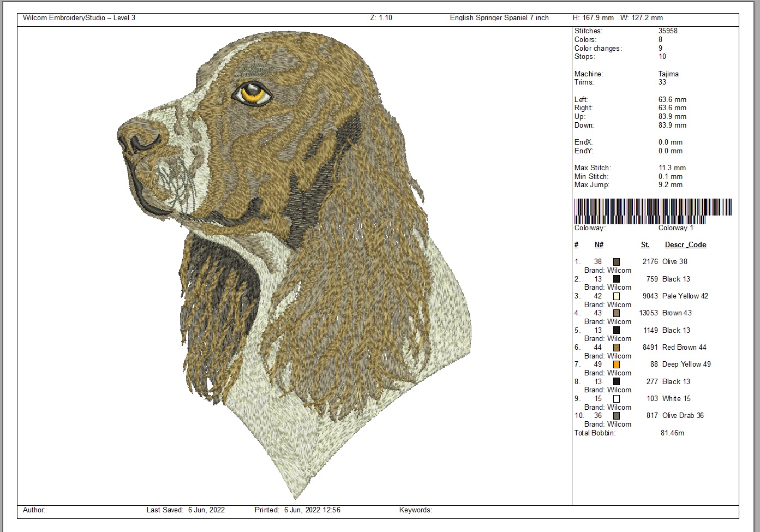Choose the White 15 thread swatch

point(617,399)
